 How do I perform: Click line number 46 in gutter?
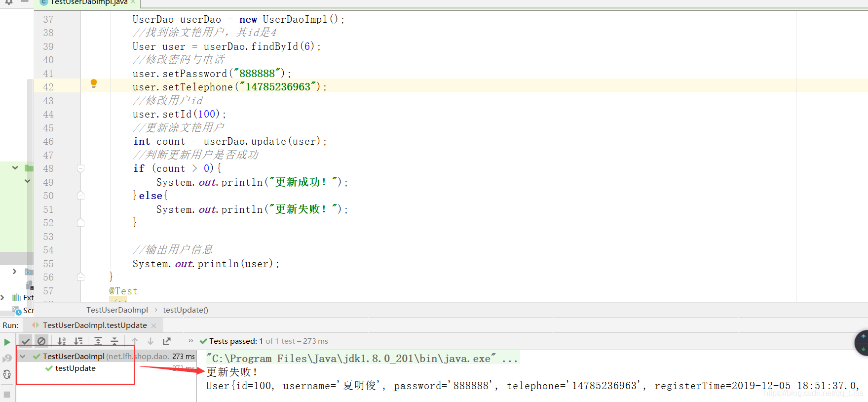pos(48,141)
